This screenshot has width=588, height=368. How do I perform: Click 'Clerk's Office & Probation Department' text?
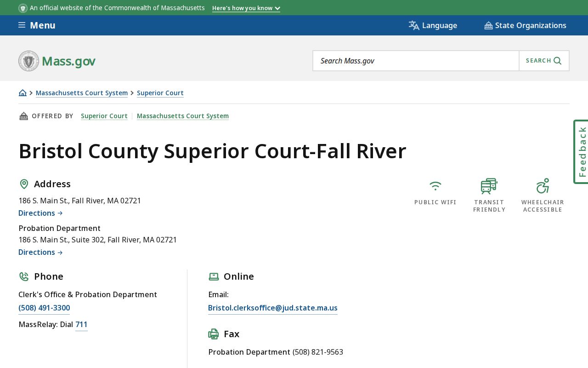[x=88, y=294]
